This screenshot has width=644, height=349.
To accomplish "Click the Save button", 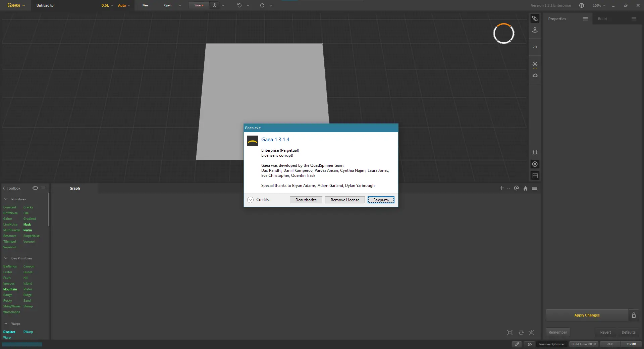I will tap(199, 5).
